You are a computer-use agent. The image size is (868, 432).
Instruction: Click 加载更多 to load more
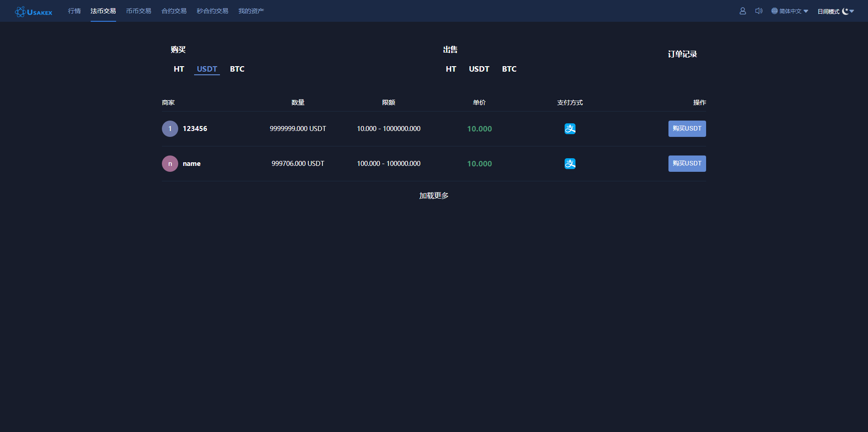(x=434, y=195)
